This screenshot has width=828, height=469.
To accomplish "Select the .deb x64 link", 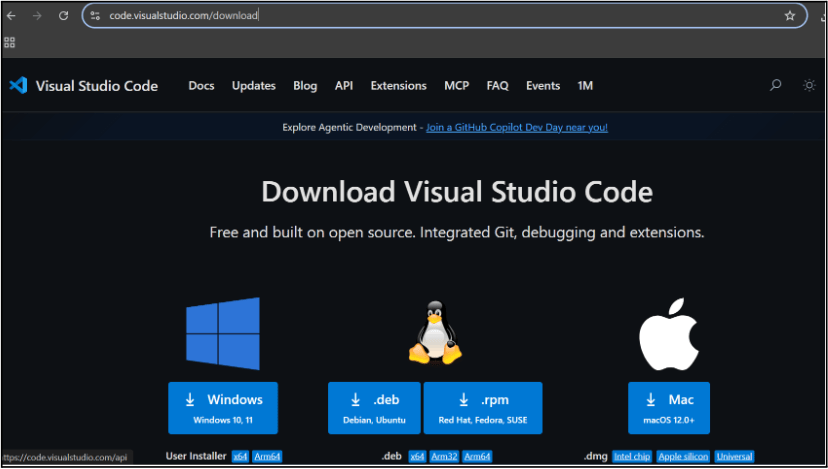I will tap(417, 456).
